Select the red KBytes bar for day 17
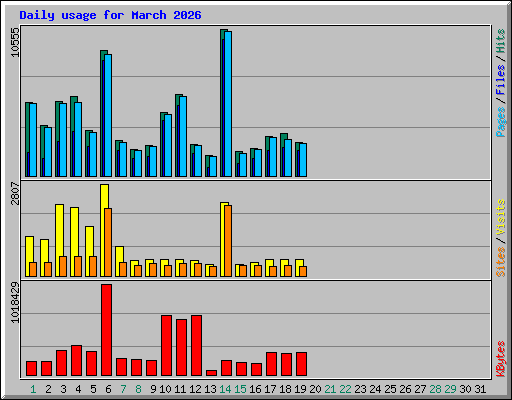Viewport: 512px width, 400px height. tap(271, 364)
